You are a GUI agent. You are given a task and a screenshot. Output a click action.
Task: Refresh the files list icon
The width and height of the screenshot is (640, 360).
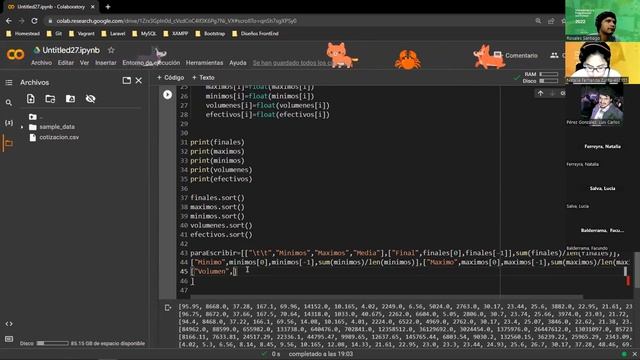point(50,99)
